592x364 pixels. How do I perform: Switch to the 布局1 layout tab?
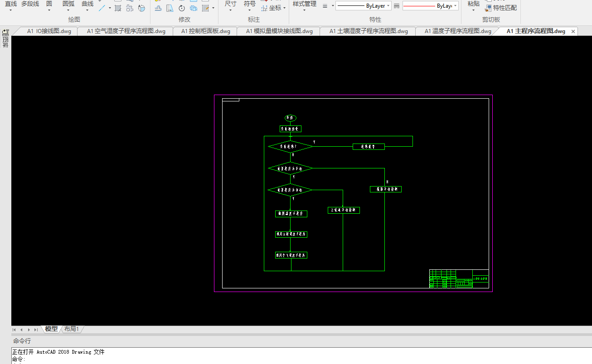point(72,329)
